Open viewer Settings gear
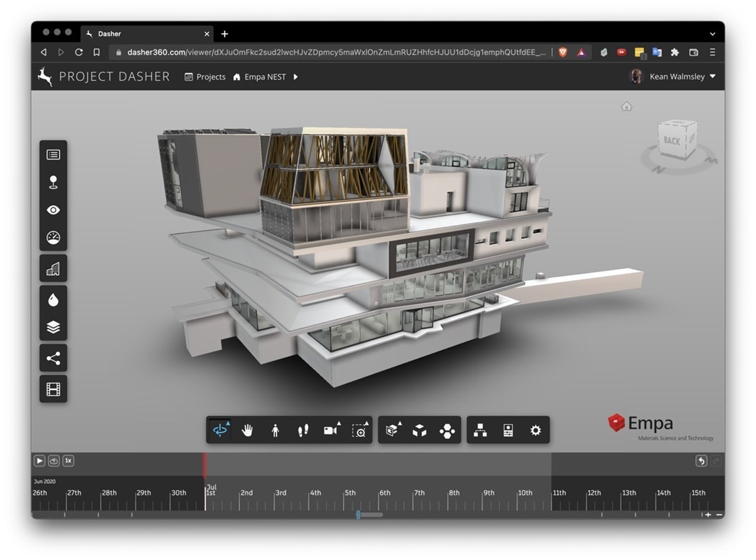Image resolution: width=756 pixels, height=560 pixels. [535, 431]
